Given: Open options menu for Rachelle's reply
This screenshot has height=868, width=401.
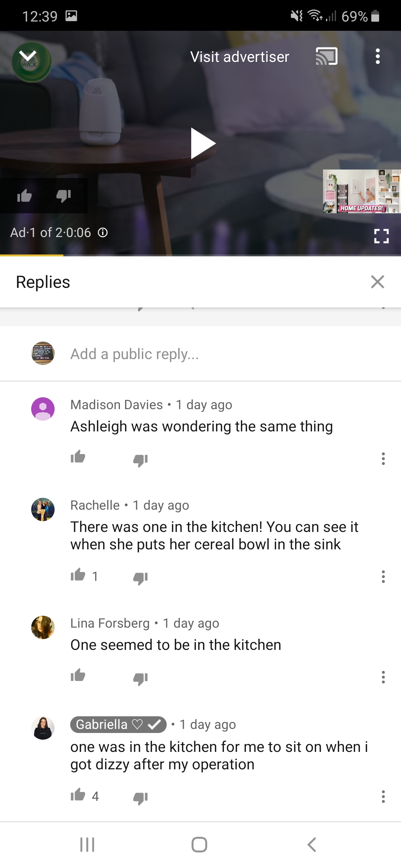Looking at the screenshot, I should pyautogui.click(x=383, y=576).
